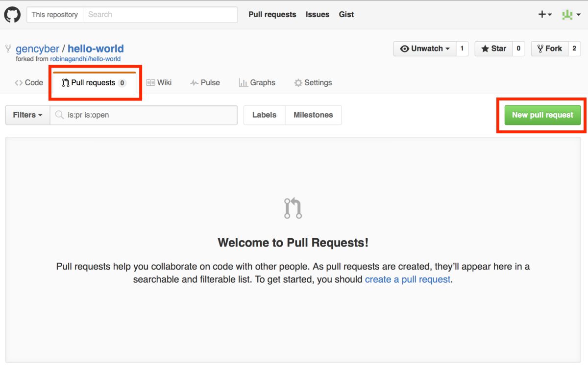Open the Pulse tab
This screenshot has width=588, height=373.
coord(205,83)
